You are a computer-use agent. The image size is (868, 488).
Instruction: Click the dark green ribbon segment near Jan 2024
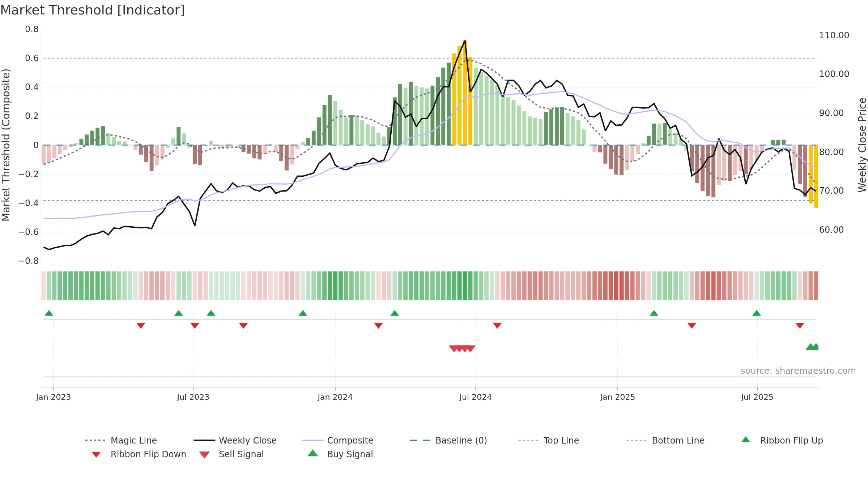335,286
